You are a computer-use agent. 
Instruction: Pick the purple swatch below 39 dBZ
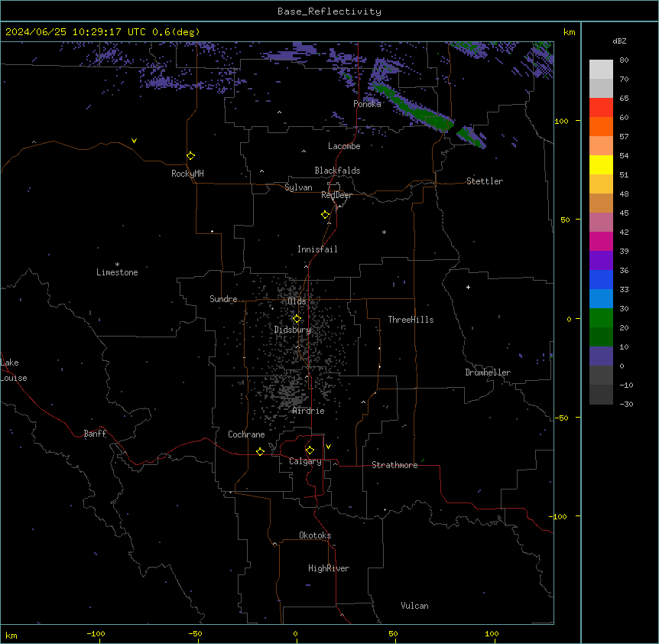601,261
